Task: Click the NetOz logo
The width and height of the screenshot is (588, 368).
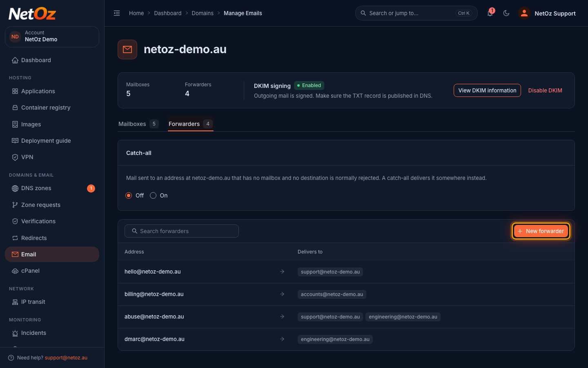Action: tap(32, 14)
